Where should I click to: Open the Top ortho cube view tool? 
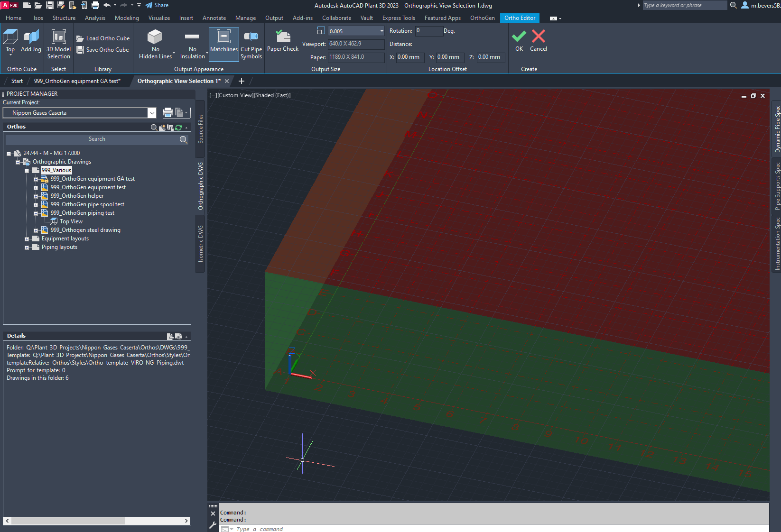(10, 41)
